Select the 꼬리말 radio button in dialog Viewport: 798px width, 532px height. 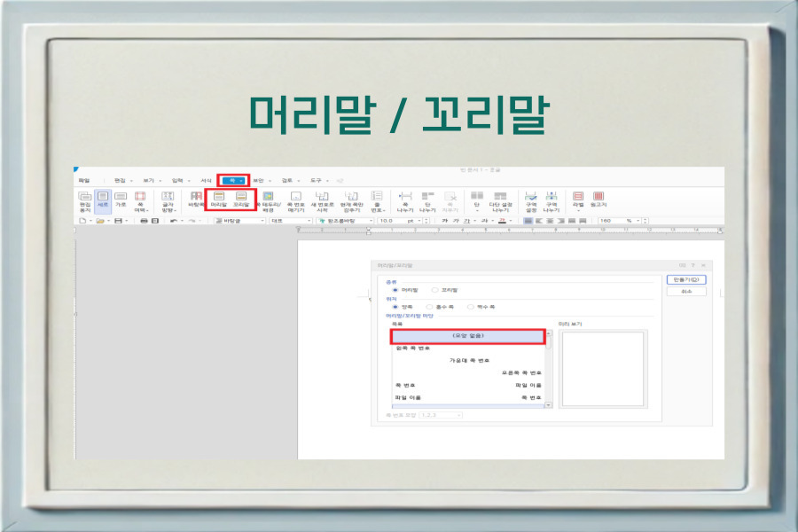coord(434,290)
